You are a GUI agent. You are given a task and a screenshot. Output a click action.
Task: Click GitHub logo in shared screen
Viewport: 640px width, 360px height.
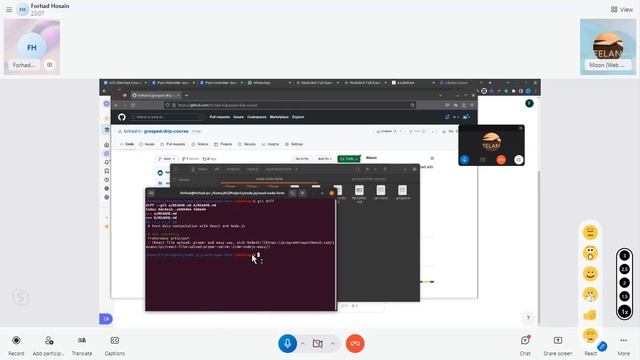click(122, 117)
